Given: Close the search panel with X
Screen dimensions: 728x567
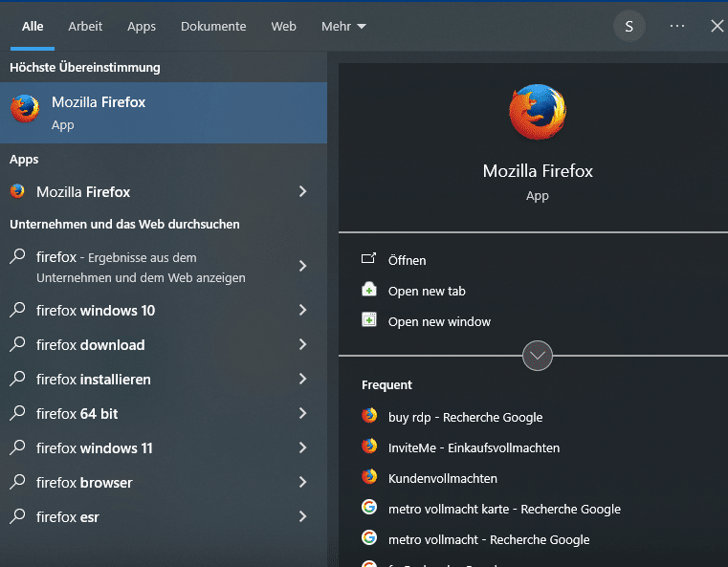Looking at the screenshot, I should [x=717, y=26].
